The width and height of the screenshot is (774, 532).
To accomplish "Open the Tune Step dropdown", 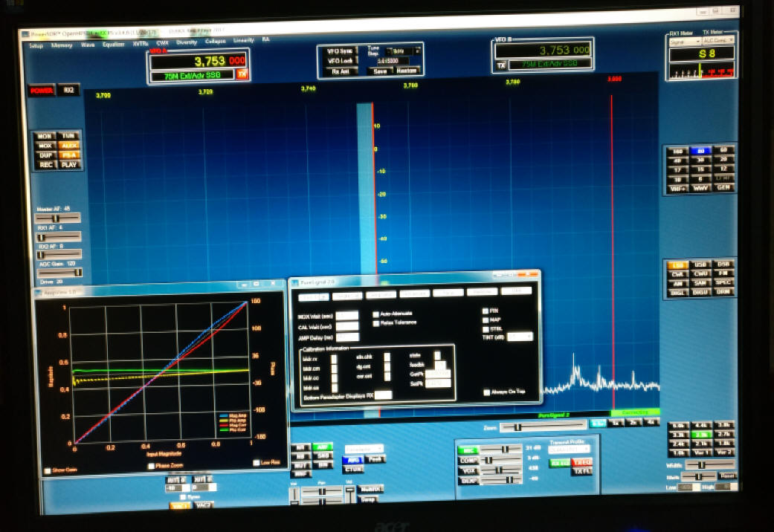I will coord(403,51).
